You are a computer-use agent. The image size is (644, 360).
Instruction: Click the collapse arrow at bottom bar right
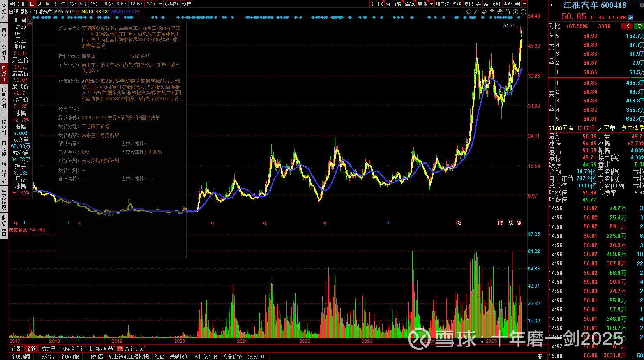540,356
